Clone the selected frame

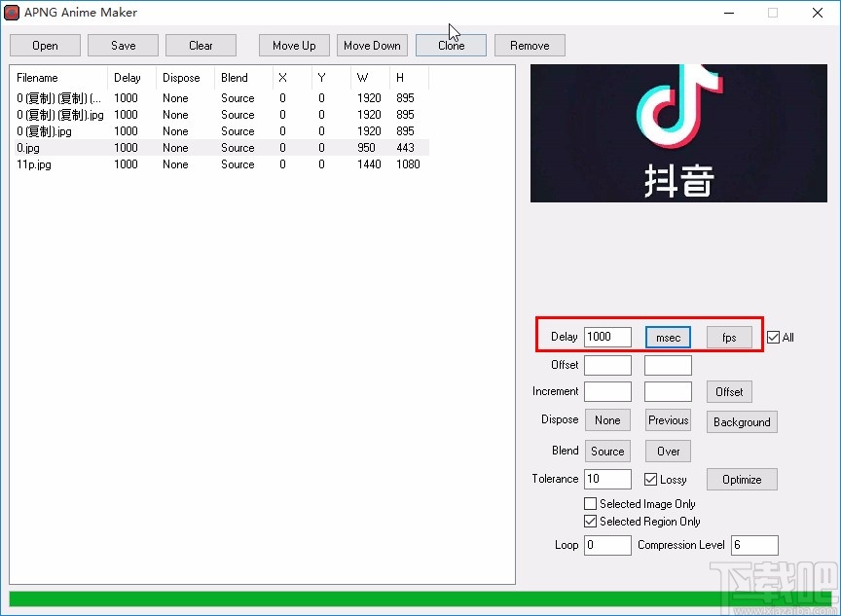pyautogui.click(x=451, y=45)
